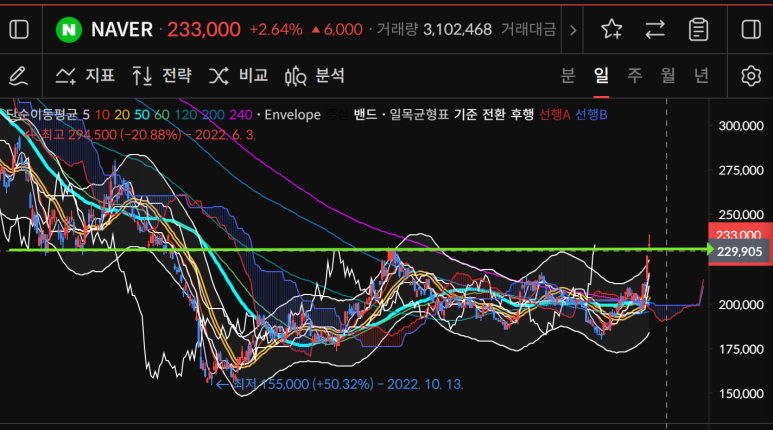Open the 지표 indicators menu
The width and height of the screenshot is (773, 430).
pos(85,76)
